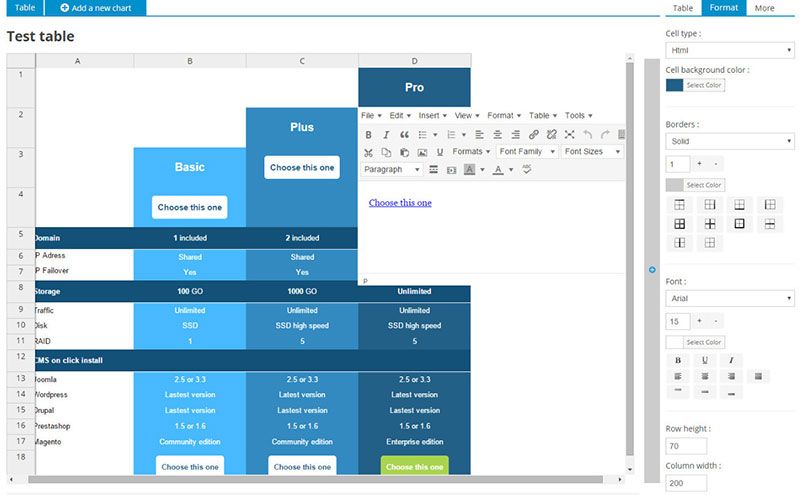Redo the last edit in the editor

point(605,135)
